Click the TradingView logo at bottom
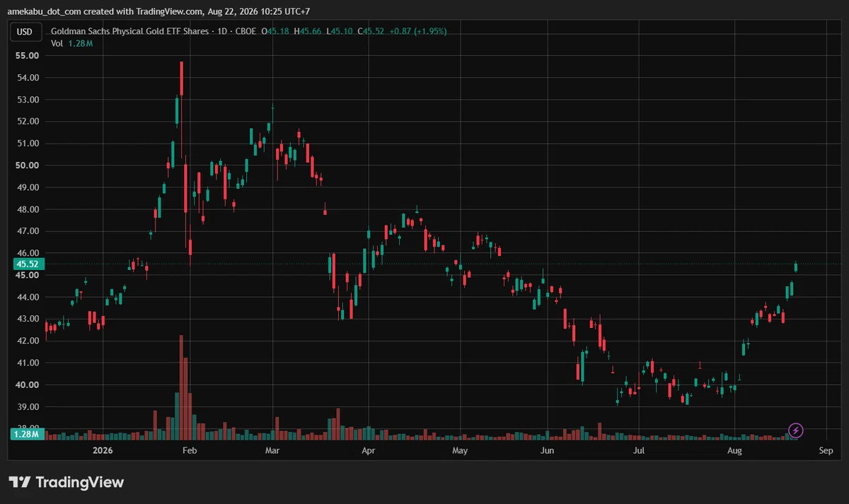The image size is (849, 504). [x=67, y=482]
